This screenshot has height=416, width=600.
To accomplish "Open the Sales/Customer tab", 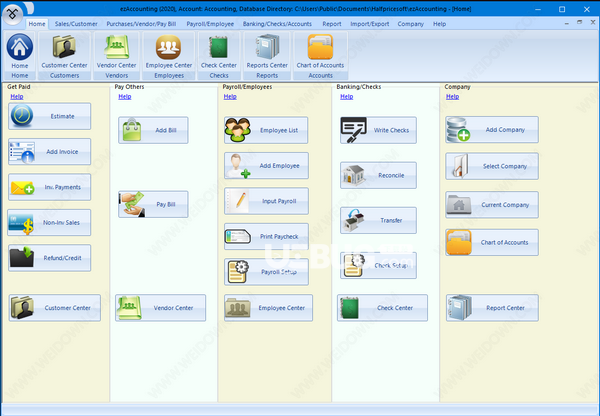I will [76, 24].
